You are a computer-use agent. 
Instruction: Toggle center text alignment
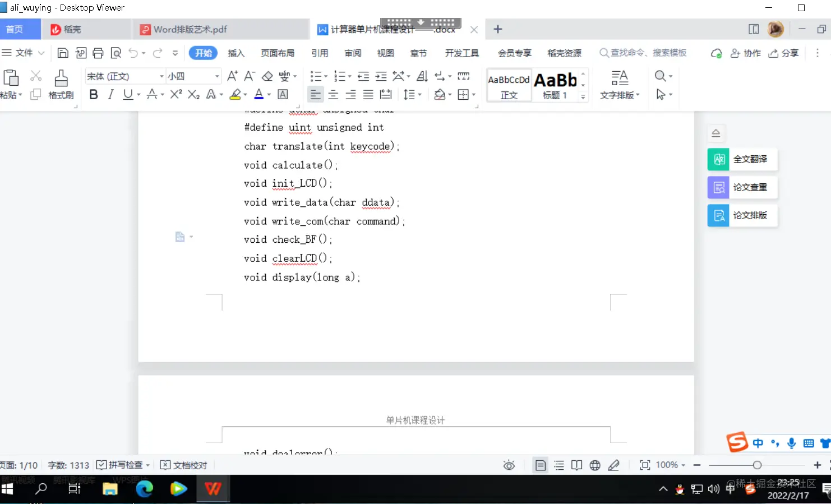[x=333, y=94]
